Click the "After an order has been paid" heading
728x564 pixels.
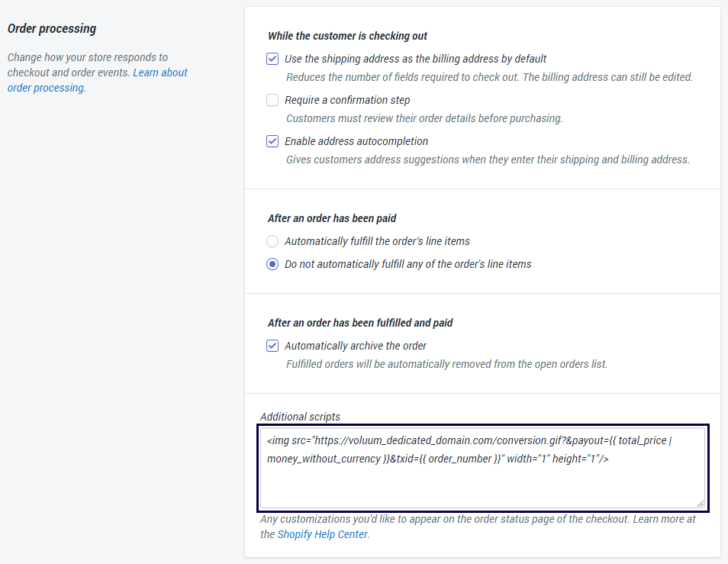(332, 218)
